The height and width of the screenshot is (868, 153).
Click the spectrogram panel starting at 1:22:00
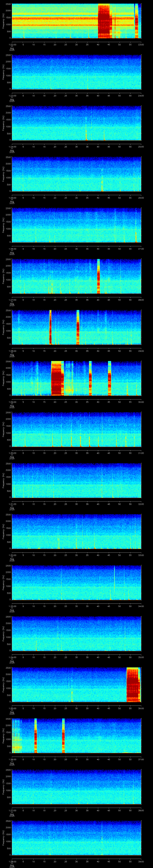76,21
